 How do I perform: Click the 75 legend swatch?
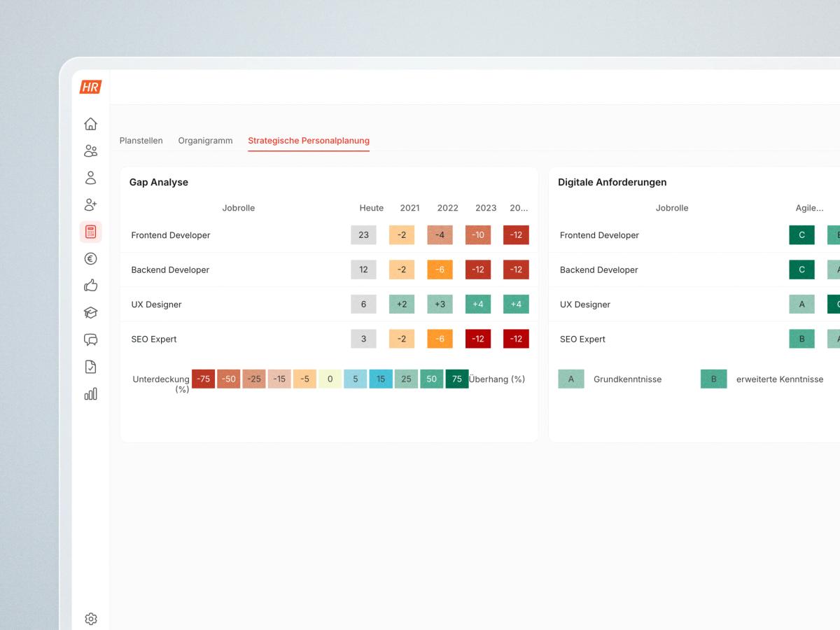[x=457, y=379]
